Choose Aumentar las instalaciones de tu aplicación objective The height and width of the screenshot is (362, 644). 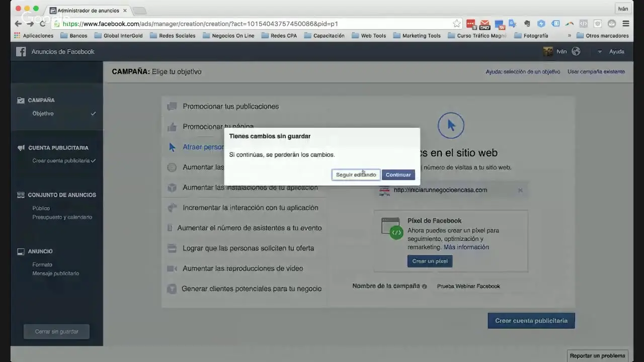(x=250, y=188)
